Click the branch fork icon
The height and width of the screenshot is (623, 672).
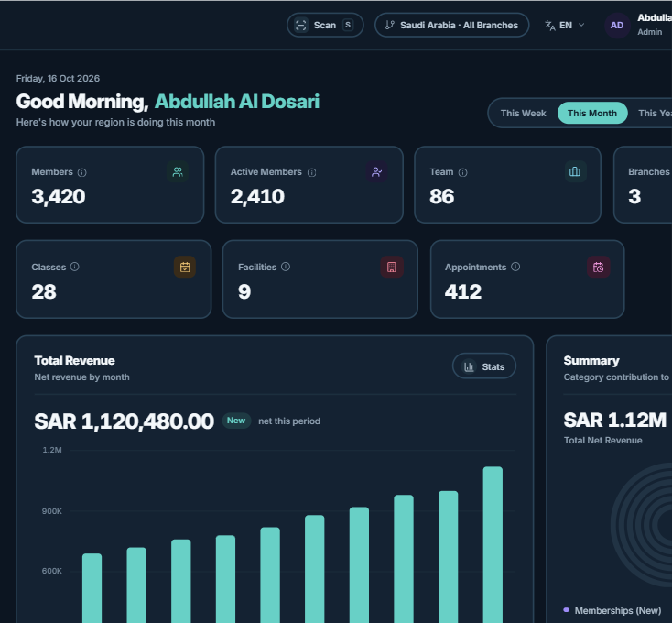click(390, 26)
